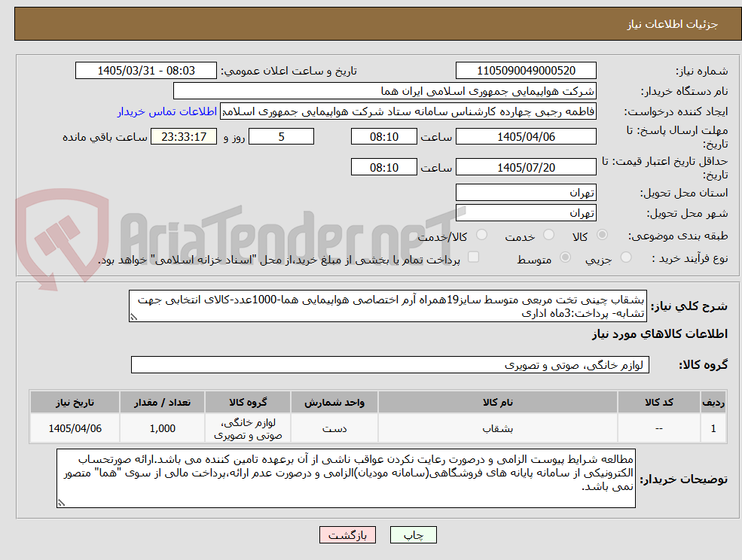Viewport: 742px width, 560px height.
Task: Click the unit cell دست
Action: tap(334, 428)
